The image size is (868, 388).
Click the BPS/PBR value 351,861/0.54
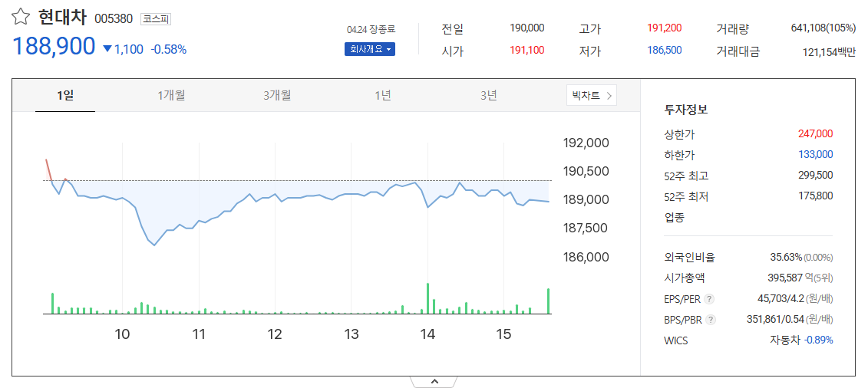pyautogui.click(x=775, y=320)
